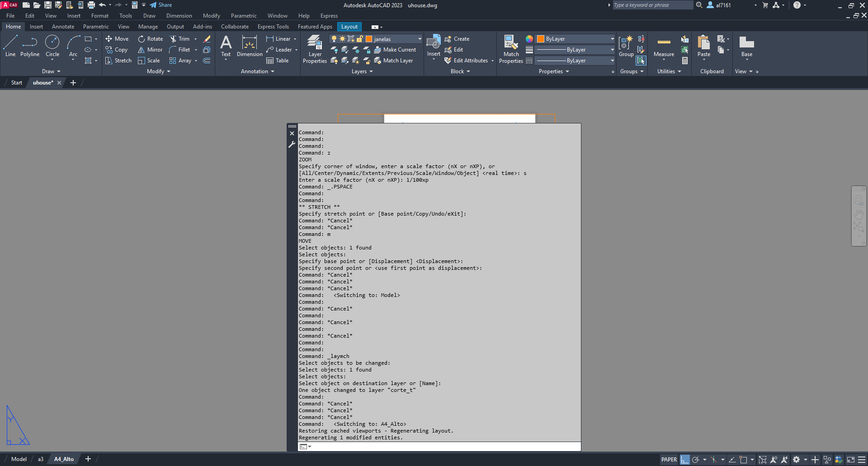The height and width of the screenshot is (466, 868).
Task: Toggle Isometric Drafting in status bar
Action: coord(714,460)
